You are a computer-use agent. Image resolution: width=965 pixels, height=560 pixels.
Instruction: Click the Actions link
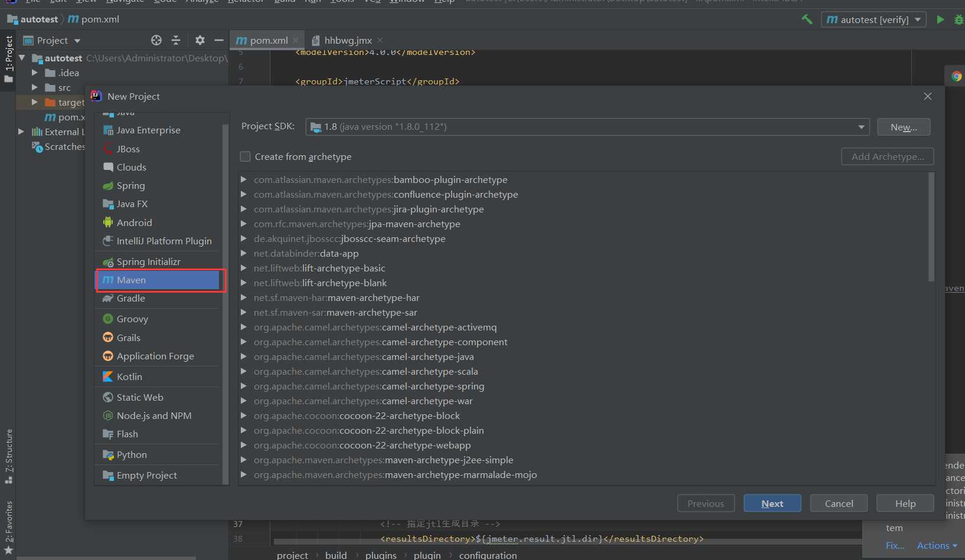pos(937,546)
